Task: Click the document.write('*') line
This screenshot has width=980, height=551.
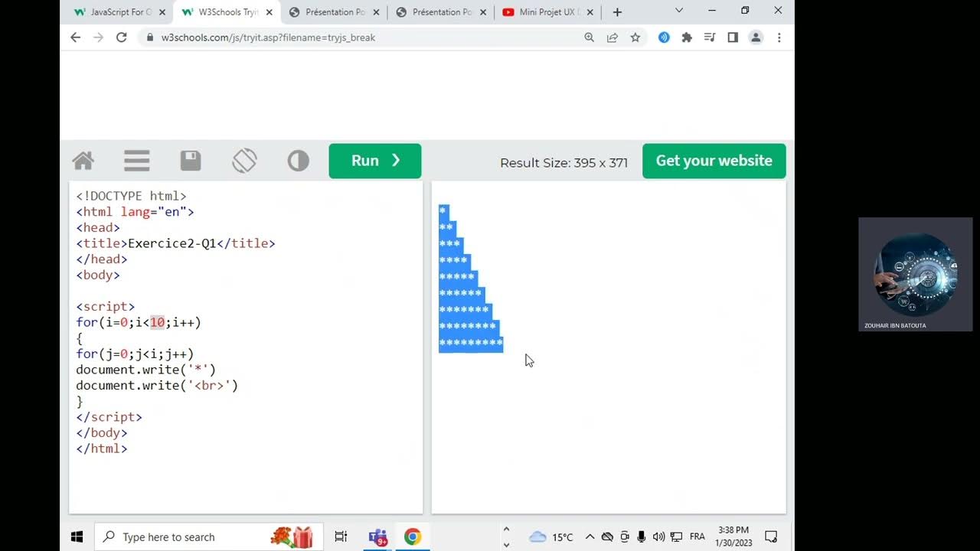Action: tap(146, 370)
